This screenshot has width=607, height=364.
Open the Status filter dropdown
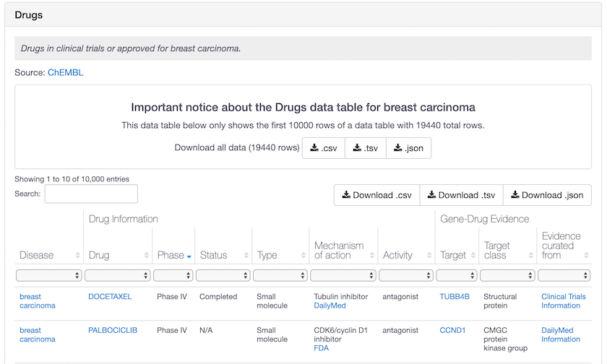point(223,275)
